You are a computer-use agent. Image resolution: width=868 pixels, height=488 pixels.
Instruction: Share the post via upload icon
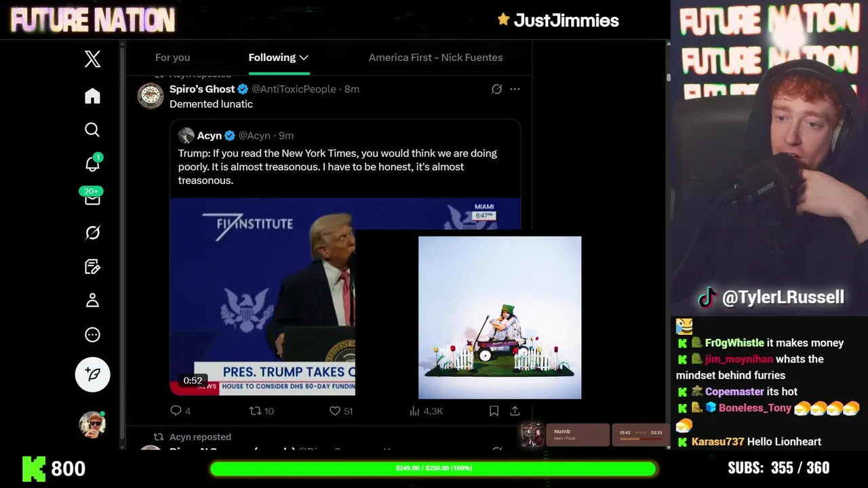[x=515, y=411]
